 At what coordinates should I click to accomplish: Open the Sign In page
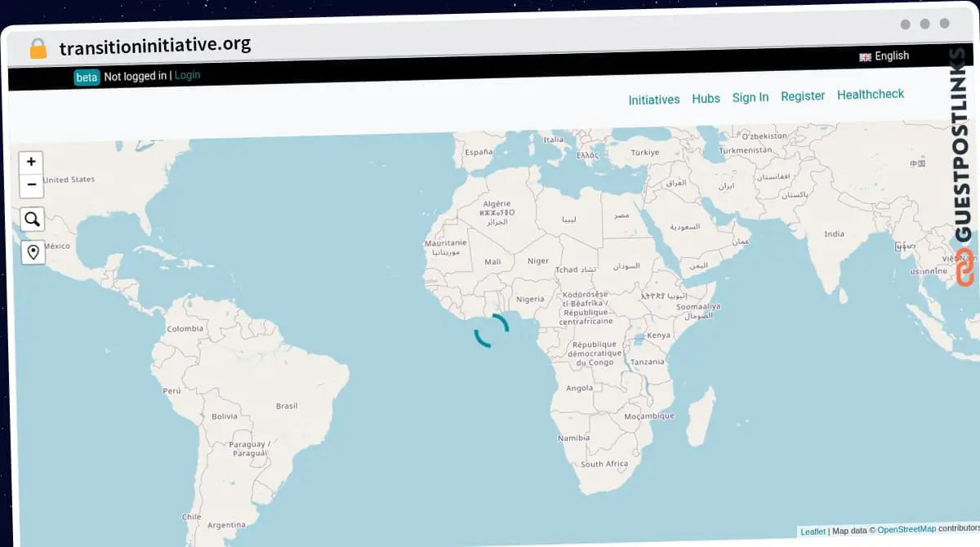750,97
